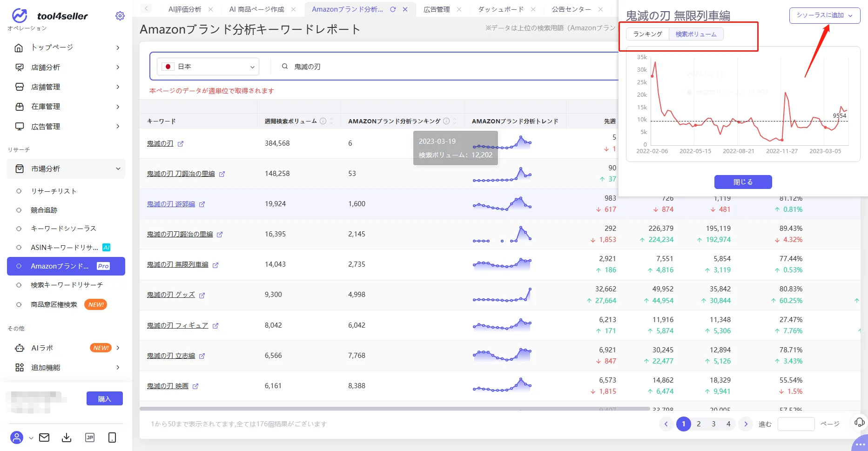Click JP language icon in bottom sidebar
The image size is (868, 451).
point(90,438)
